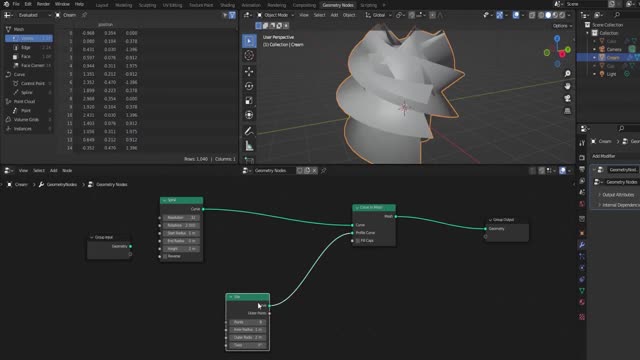
Task: Open the Object Data green triangle tab
Action: (582, 291)
